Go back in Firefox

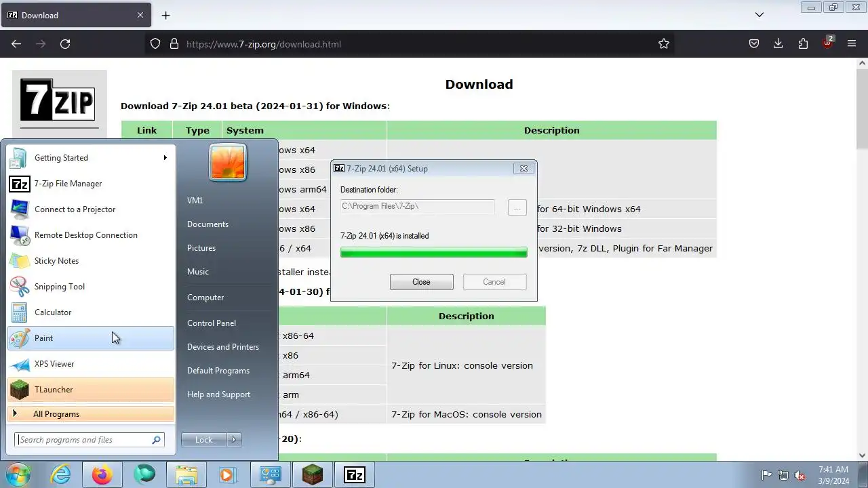(x=16, y=44)
